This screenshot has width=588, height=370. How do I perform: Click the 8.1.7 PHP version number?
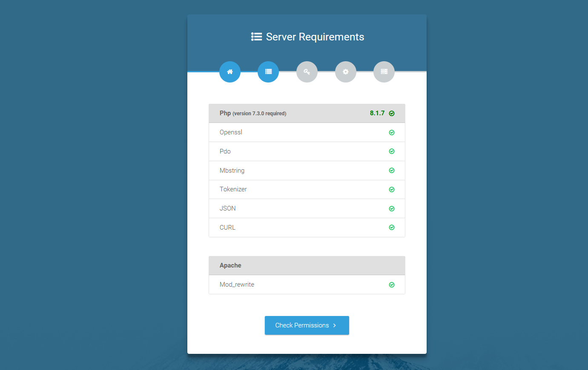tap(377, 113)
